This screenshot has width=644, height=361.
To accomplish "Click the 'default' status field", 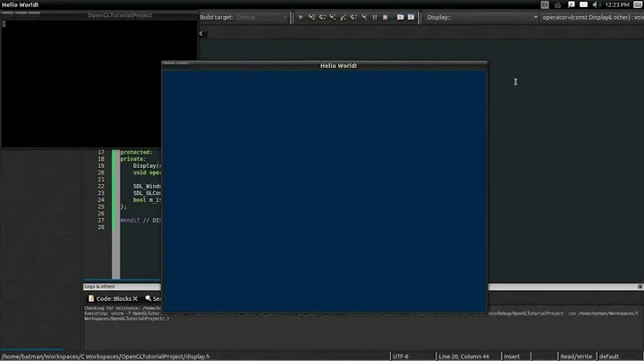I will (609, 357).
